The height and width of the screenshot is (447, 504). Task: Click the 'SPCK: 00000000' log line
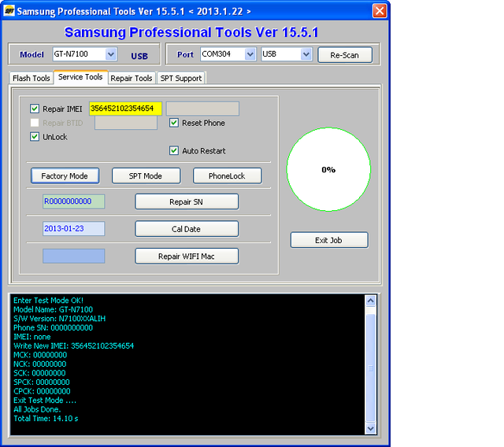click(42, 382)
